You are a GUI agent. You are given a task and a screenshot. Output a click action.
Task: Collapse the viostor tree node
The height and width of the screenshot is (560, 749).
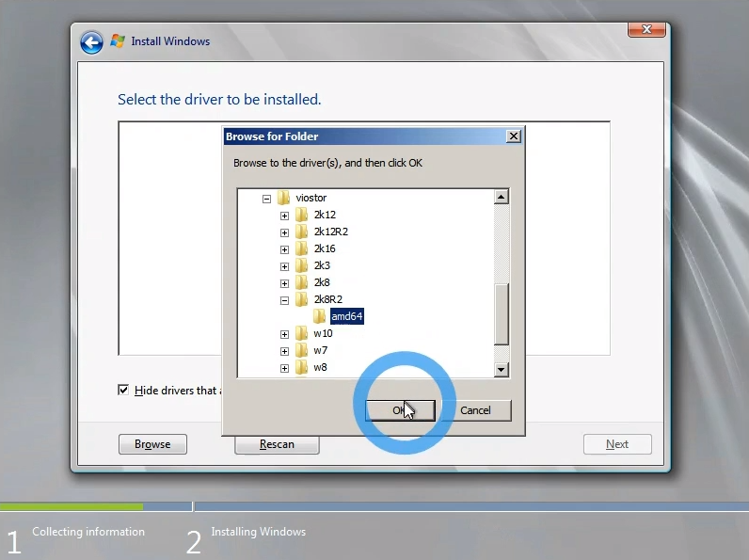pos(266,199)
